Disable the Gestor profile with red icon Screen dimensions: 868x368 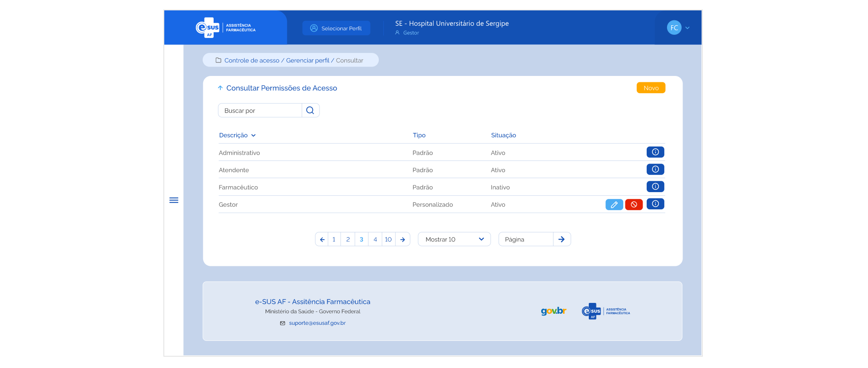[634, 205]
